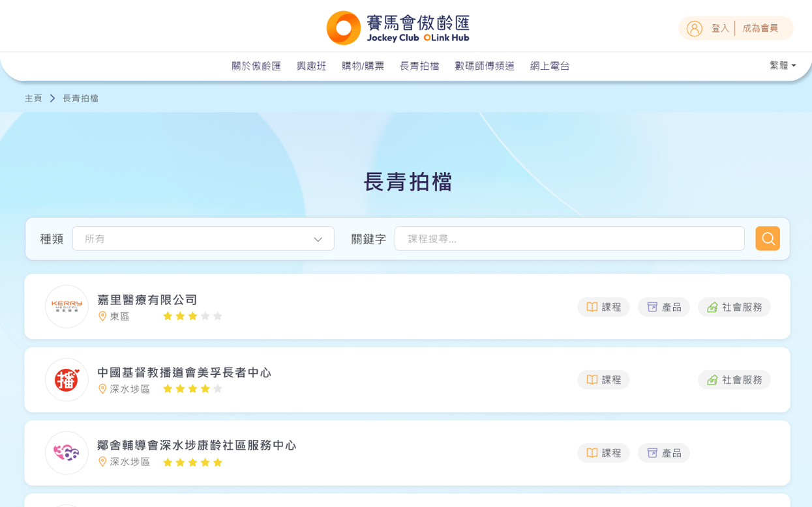
Task: Click the 種類 label
Action: pyautogui.click(x=52, y=239)
